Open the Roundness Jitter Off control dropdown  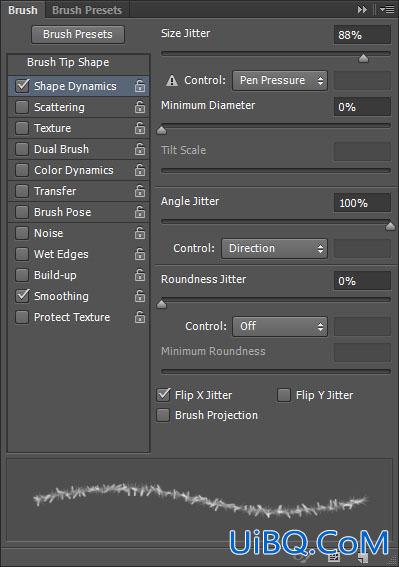pos(280,327)
